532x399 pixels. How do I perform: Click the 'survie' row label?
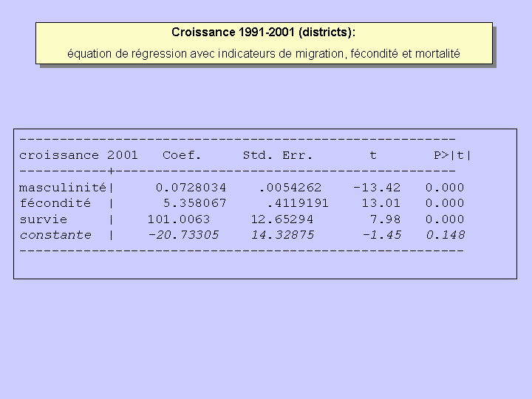click(43, 219)
